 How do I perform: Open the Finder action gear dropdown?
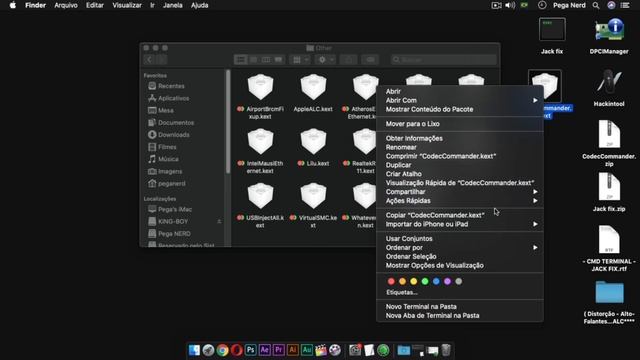326,60
